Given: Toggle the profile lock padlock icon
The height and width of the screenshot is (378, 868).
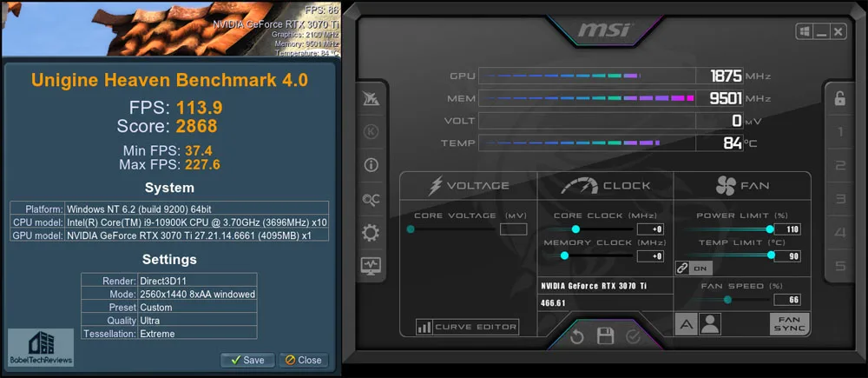Looking at the screenshot, I should tap(840, 99).
